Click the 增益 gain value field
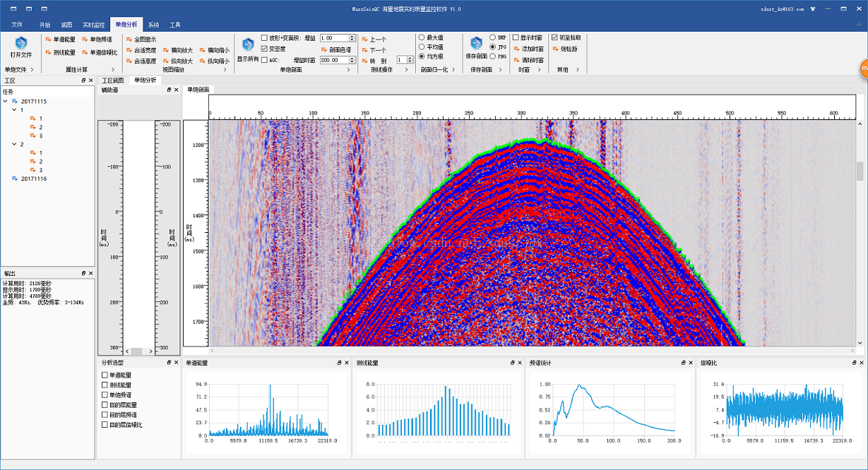The height and width of the screenshot is (470, 868). tap(337, 37)
